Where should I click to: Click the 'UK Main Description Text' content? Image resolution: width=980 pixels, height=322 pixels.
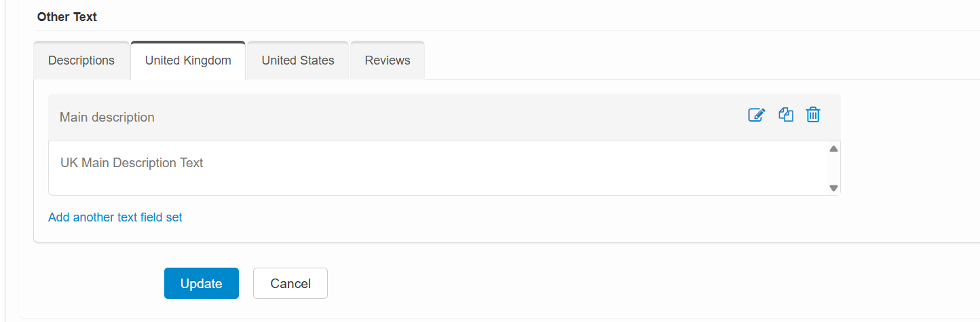[132, 163]
